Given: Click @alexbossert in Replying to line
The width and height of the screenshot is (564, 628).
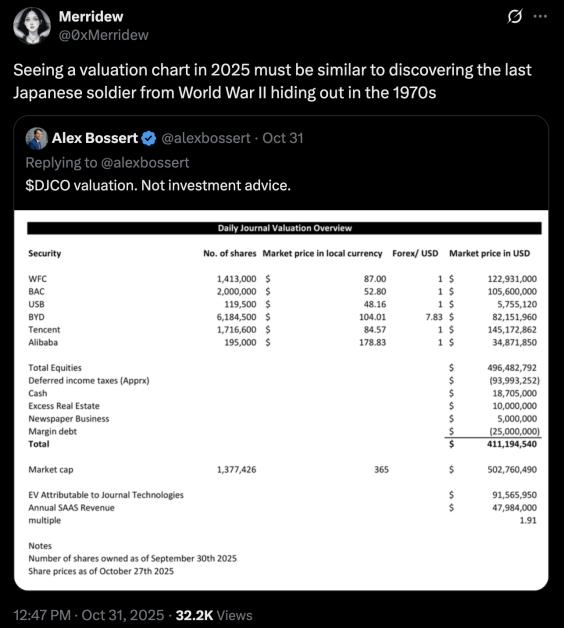Looking at the screenshot, I should pos(145,163).
